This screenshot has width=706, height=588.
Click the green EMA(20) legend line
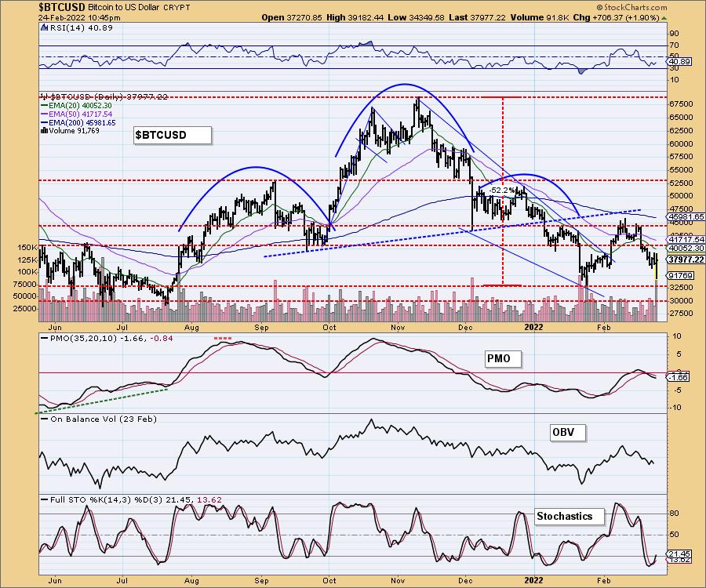pyautogui.click(x=44, y=106)
